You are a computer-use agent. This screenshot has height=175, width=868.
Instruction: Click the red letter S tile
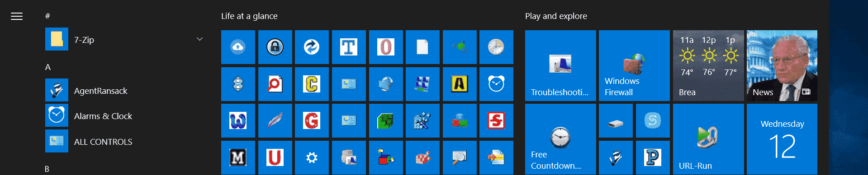pos(496,120)
